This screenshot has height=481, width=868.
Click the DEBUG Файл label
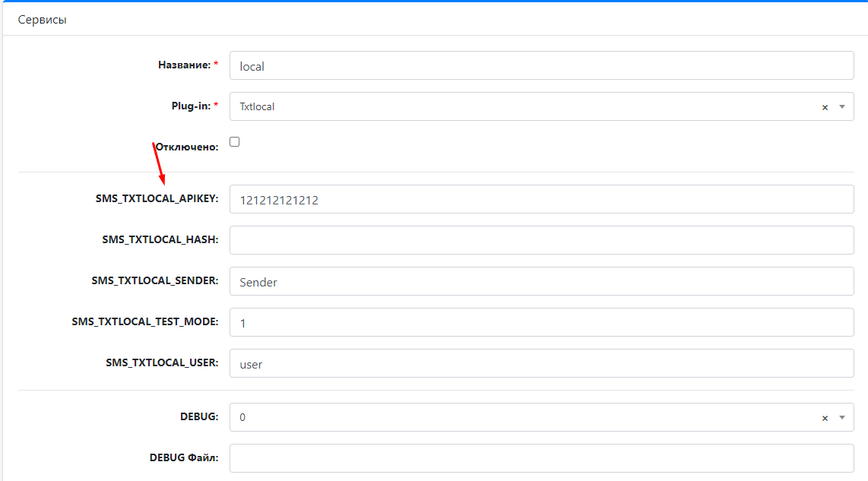184,457
